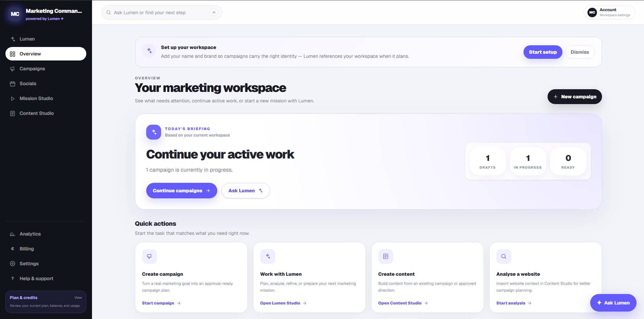Open the Campaigns section in sidebar
Image resolution: width=644 pixels, height=319 pixels.
pyautogui.click(x=46, y=69)
